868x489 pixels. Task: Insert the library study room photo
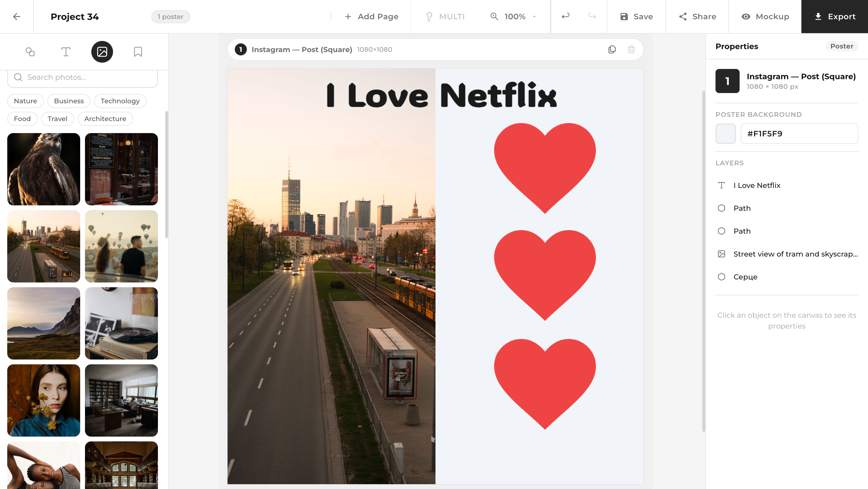click(x=121, y=400)
